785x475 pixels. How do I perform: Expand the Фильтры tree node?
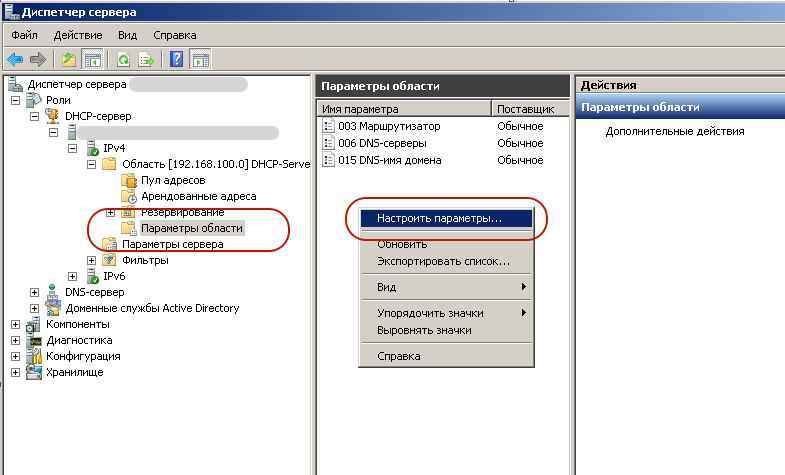(92, 260)
